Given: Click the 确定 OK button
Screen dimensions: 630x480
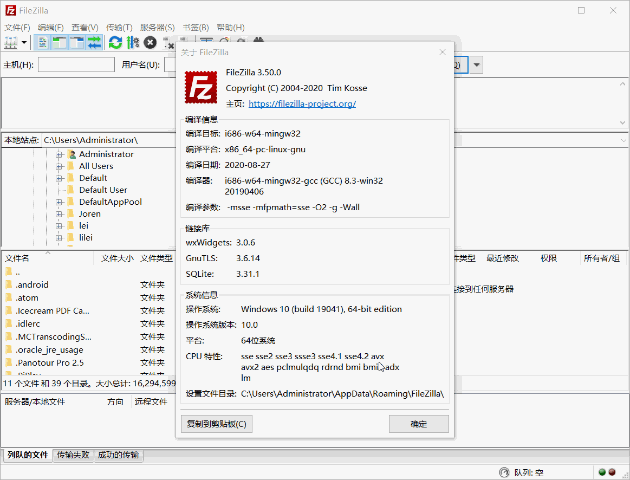Looking at the screenshot, I should click(419, 424).
